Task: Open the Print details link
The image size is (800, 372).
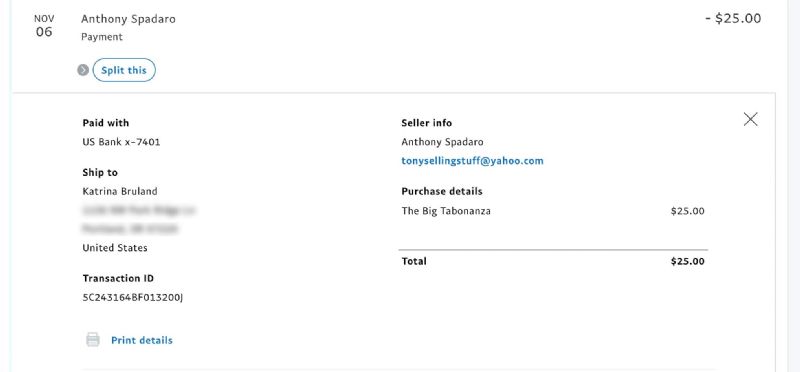Action: [x=142, y=340]
